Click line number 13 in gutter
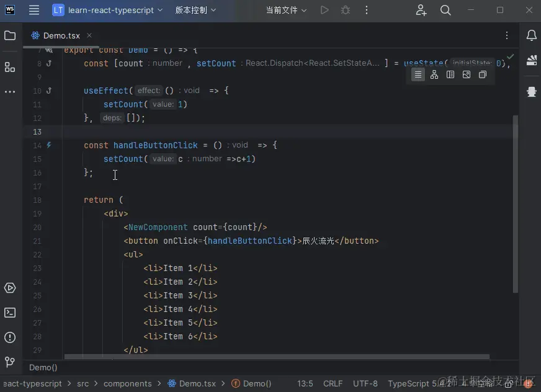Screen dimensions: 541x392 pos(37,131)
